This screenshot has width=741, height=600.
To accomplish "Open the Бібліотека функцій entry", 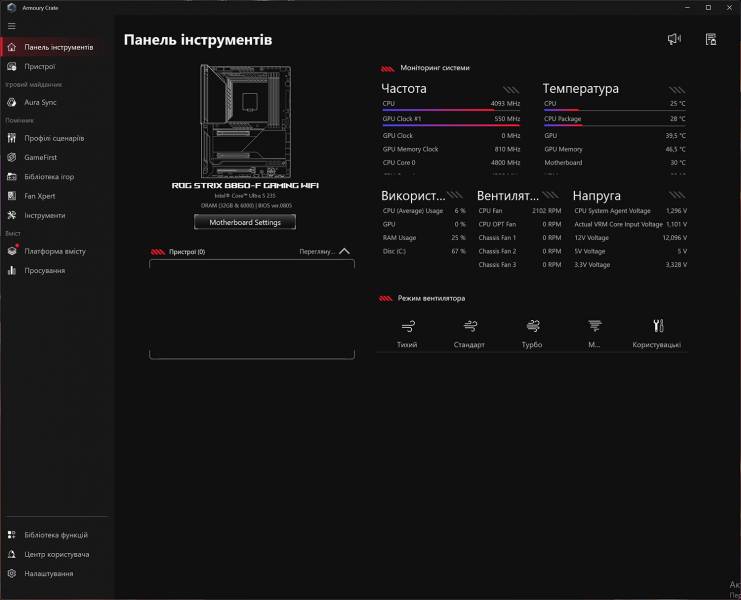I will (x=56, y=535).
